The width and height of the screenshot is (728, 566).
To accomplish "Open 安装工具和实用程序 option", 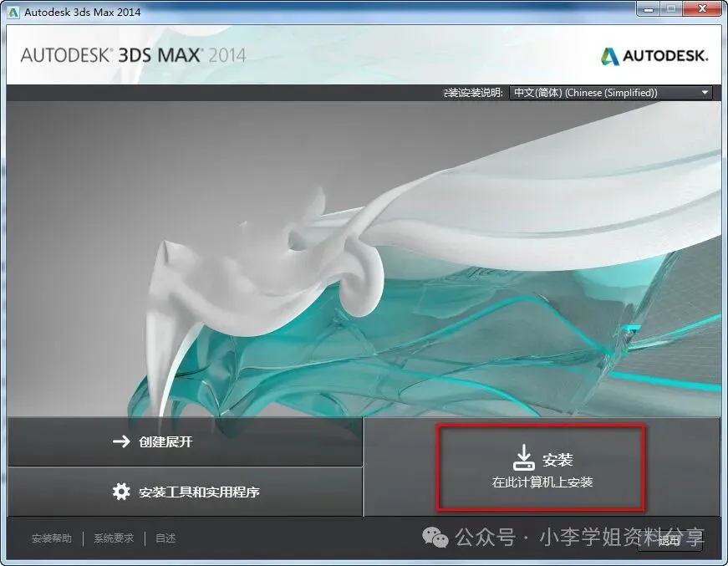I will (186, 492).
